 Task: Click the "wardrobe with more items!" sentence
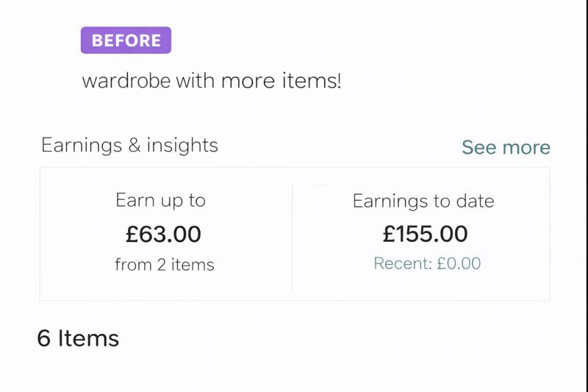pyautogui.click(x=212, y=80)
